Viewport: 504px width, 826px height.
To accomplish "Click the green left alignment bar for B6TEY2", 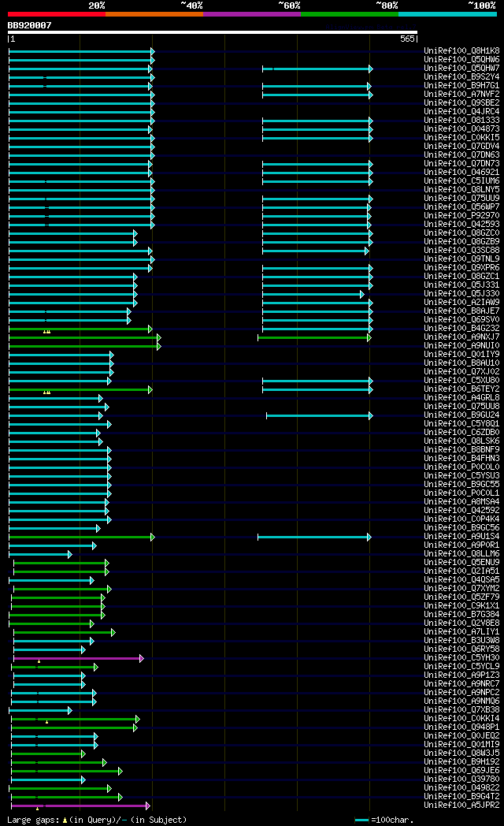I will [x=80, y=390].
